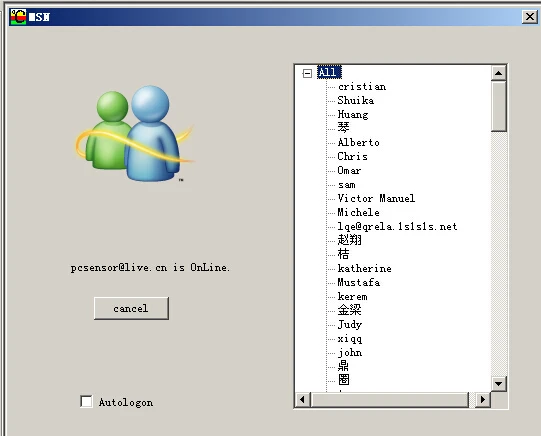Select contact sam
This screenshot has height=436, width=541.
pos(347,185)
